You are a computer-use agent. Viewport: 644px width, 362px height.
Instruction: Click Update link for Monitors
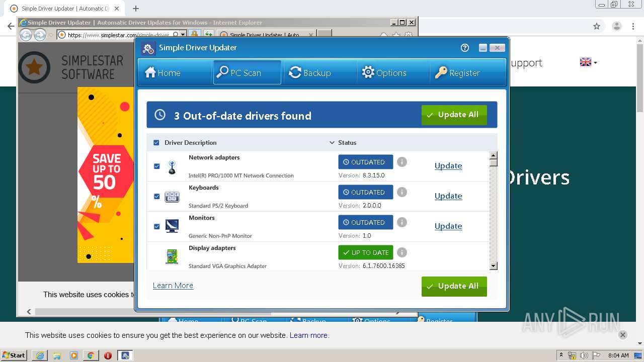448,226
